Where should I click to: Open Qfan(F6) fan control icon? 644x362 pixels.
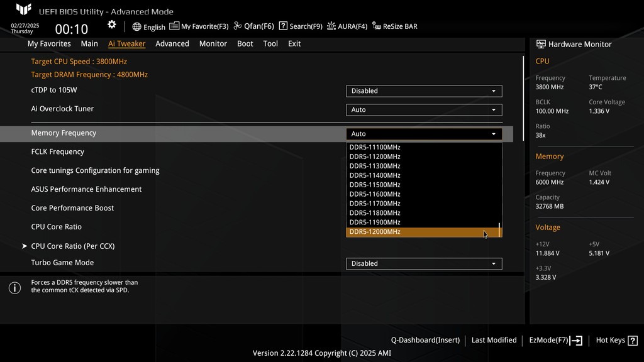pos(237,26)
